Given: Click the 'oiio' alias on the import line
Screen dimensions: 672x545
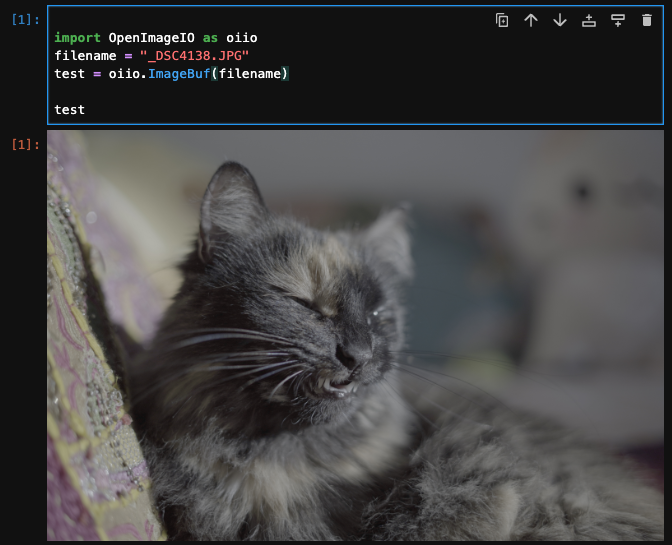Looking at the screenshot, I should 242,38.
